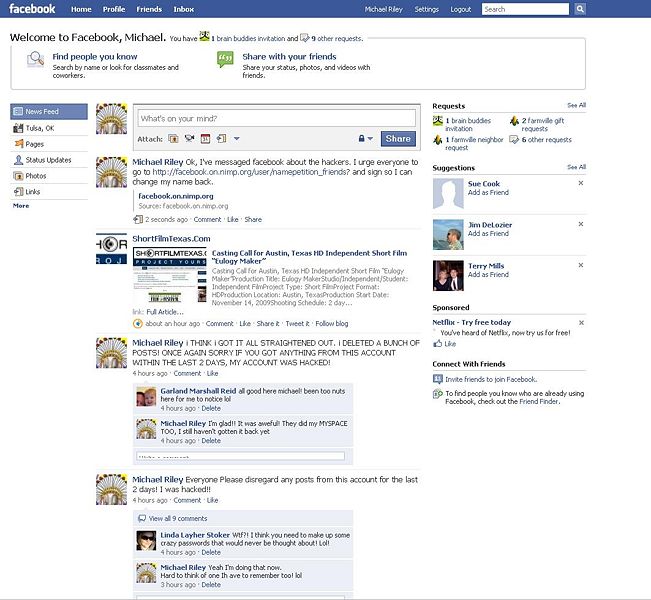The width and height of the screenshot is (651, 600).
Task: Click the attach event calendar icon
Action: (x=204, y=139)
